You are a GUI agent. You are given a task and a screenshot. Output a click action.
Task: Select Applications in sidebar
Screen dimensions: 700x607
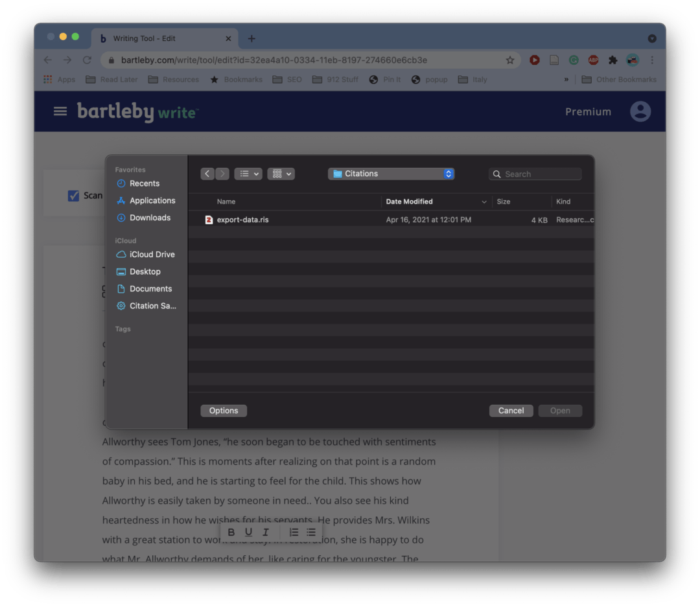[x=146, y=201]
